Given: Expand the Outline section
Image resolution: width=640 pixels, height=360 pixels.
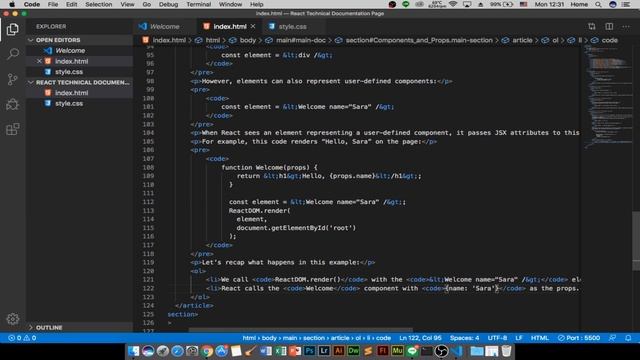Looking at the screenshot, I should pyautogui.click(x=80, y=327).
